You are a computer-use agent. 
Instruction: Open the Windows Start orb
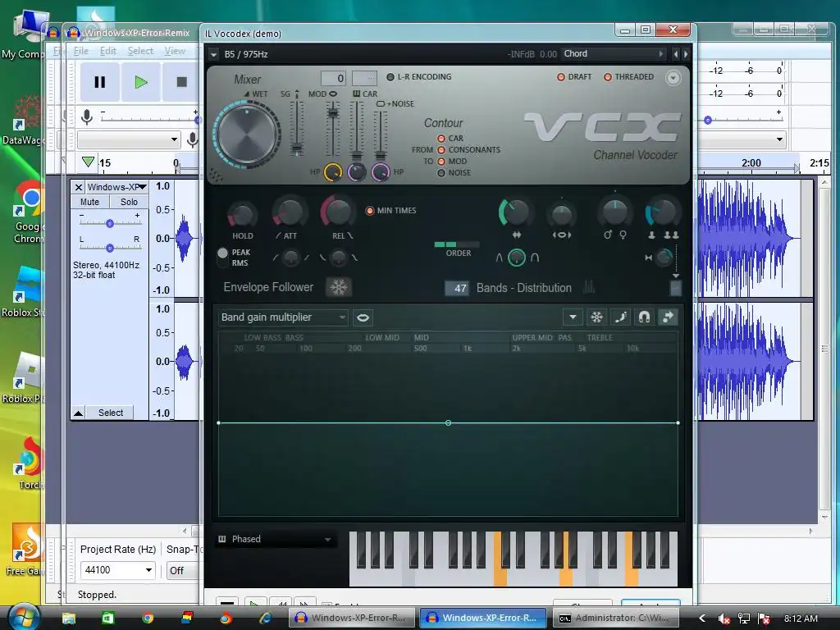coord(24,617)
